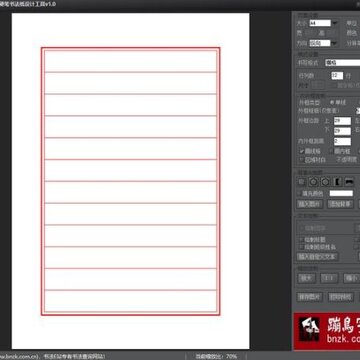Choose the flower-in-octagon background shape icon
Screen dimensions: 360x360
pyautogui.click(x=313, y=182)
